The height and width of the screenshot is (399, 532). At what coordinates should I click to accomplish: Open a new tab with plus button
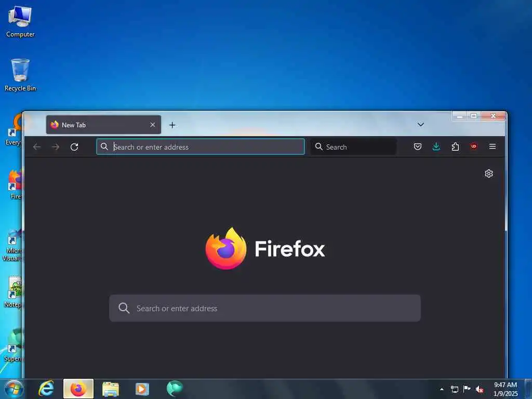pyautogui.click(x=172, y=125)
